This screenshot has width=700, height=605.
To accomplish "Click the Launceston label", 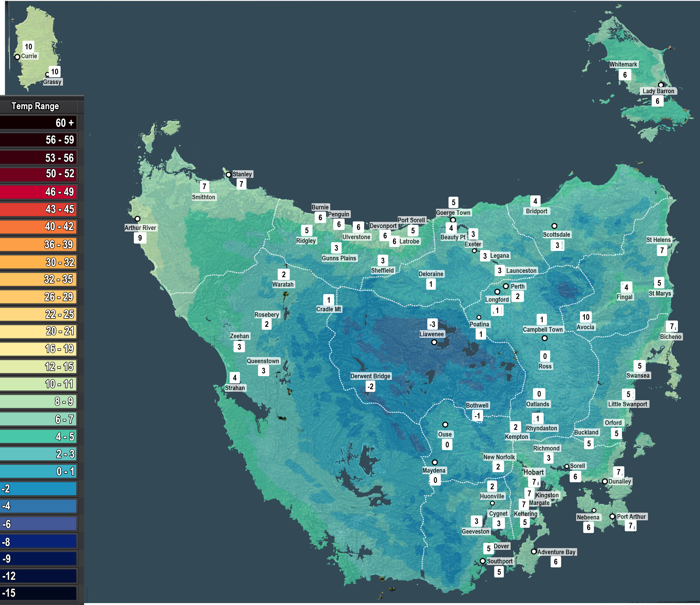I will coord(521,270).
